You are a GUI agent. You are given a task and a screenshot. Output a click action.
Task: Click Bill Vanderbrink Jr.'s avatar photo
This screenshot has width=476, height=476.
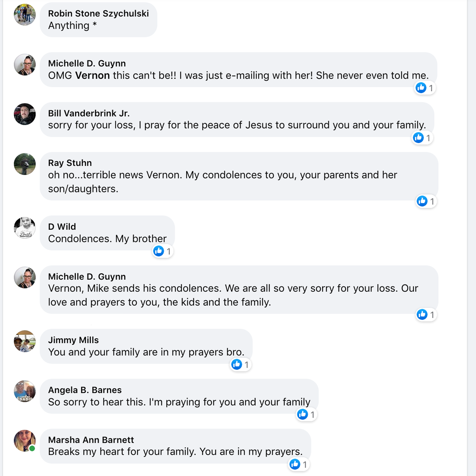(x=25, y=114)
